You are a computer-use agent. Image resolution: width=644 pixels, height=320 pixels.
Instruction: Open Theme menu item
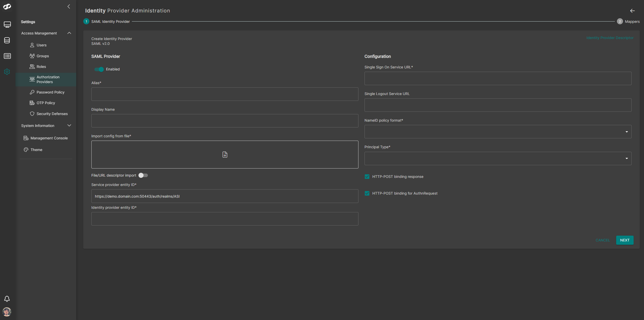[x=36, y=150]
